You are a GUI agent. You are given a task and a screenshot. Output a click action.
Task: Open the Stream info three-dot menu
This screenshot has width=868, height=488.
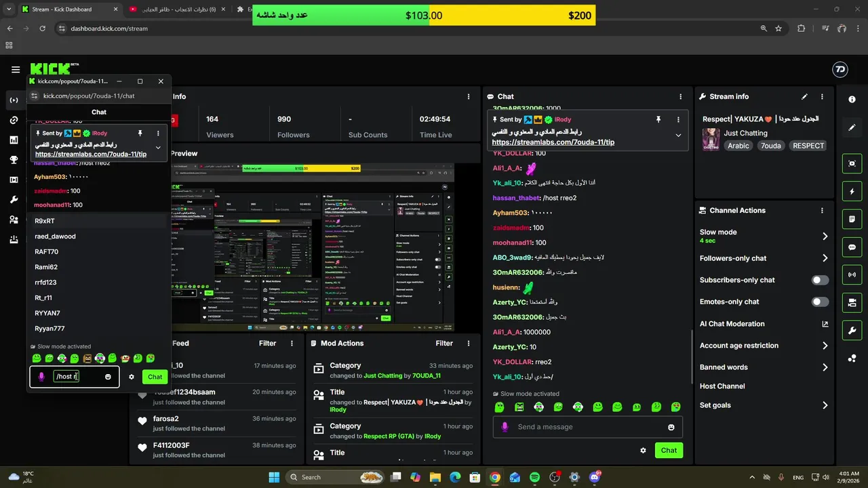[x=822, y=97]
